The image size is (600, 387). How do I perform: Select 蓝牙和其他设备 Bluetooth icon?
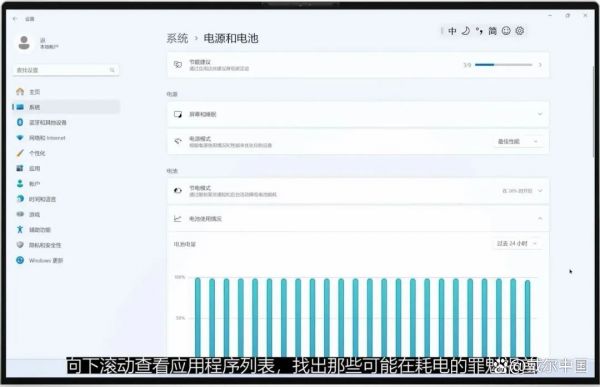[20, 122]
